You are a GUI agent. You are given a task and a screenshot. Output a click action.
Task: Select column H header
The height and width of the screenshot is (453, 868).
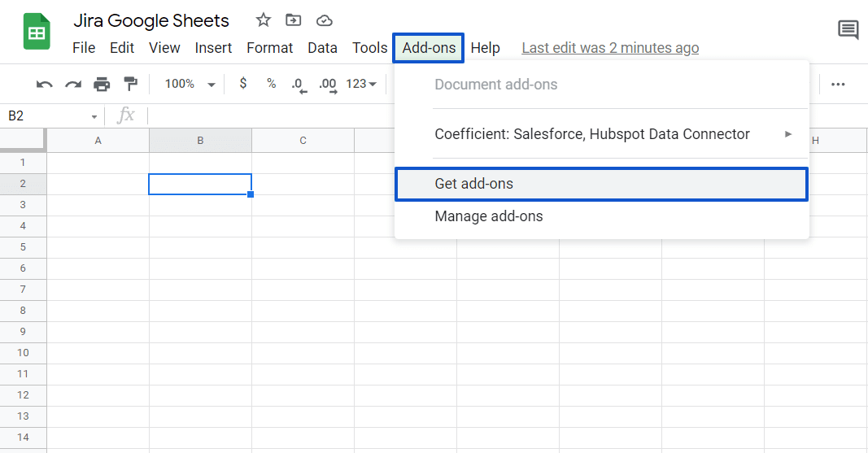point(815,141)
